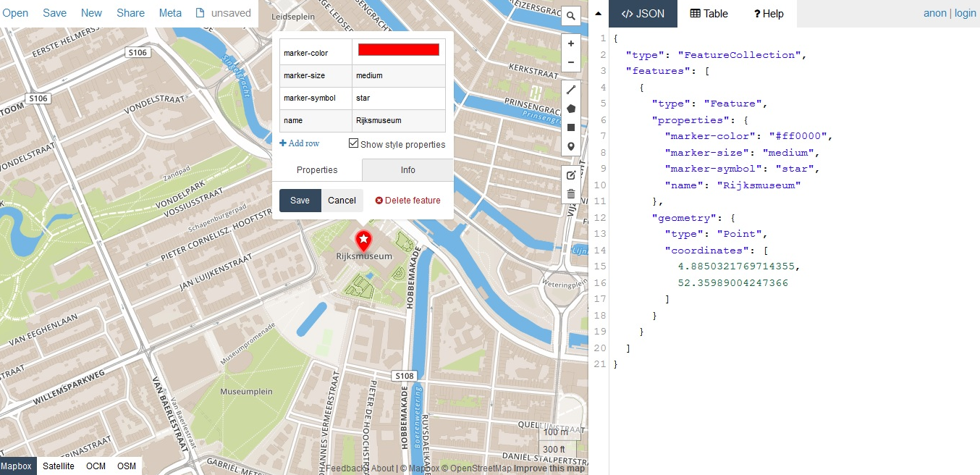Switch to Mapbox base layer
The height and width of the screenshot is (475, 980).
[18, 466]
